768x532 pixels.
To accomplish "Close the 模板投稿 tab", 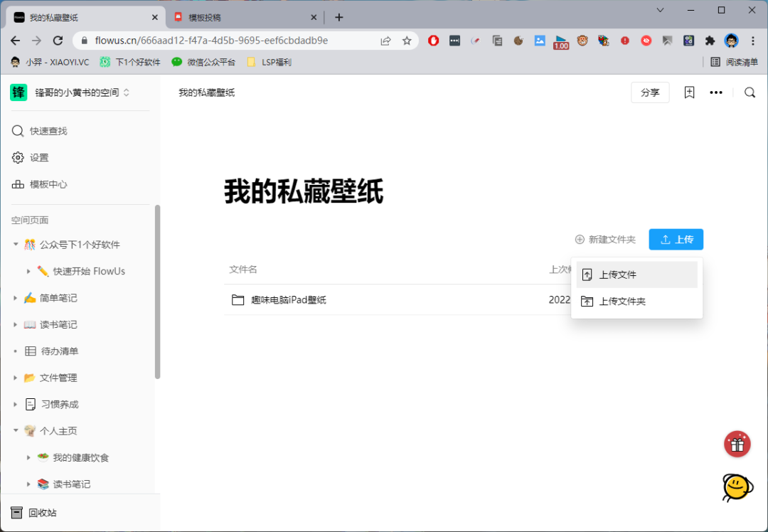I will click(x=314, y=18).
